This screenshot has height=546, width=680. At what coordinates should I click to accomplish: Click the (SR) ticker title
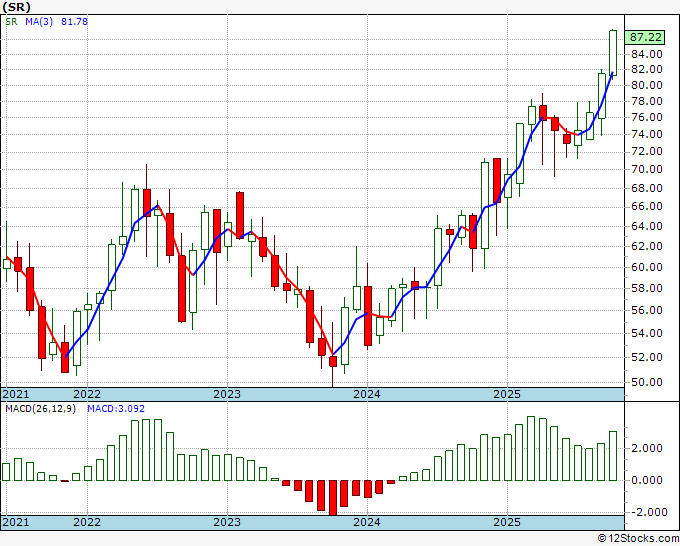pos(16,7)
